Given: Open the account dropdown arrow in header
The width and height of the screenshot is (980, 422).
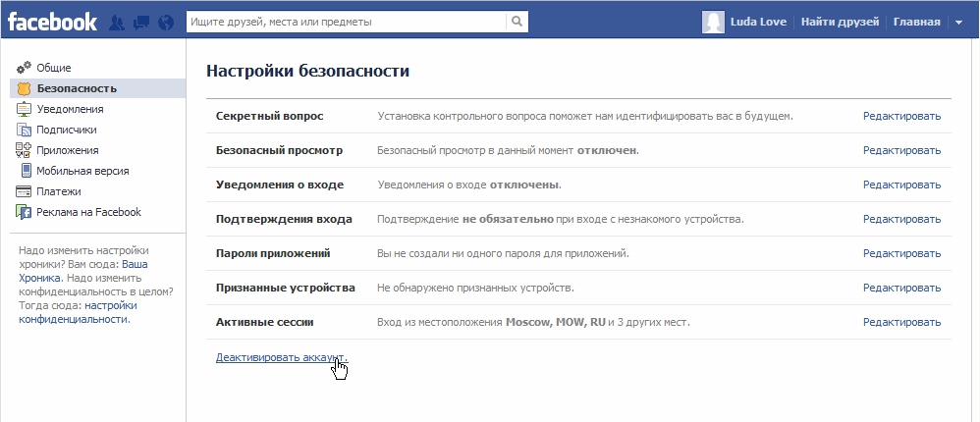Looking at the screenshot, I should click(x=959, y=23).
